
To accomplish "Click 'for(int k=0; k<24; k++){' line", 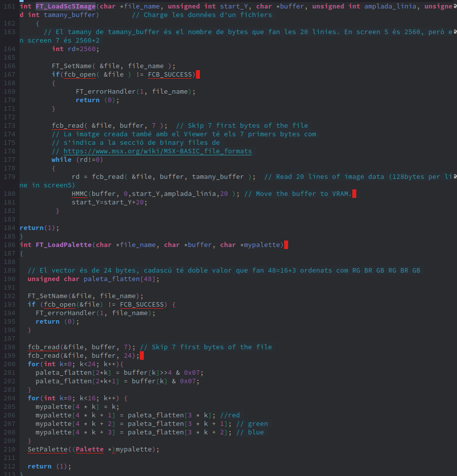I will coord(76,364).
